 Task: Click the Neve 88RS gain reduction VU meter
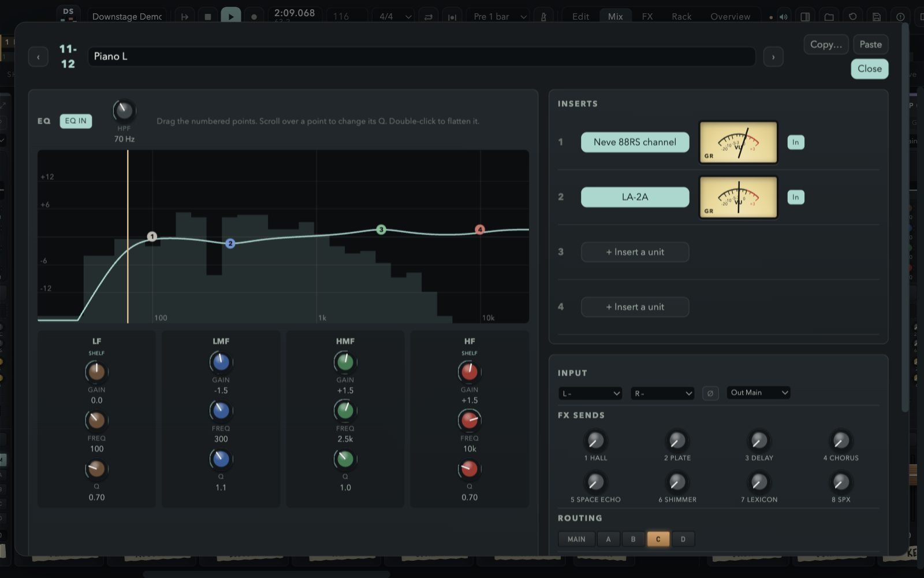coord(738,142)
